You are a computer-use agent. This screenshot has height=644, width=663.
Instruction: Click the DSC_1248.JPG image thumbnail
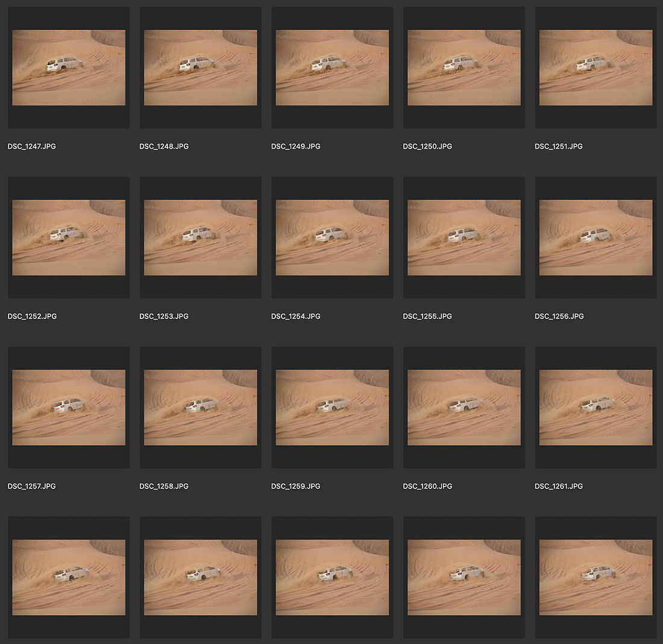pos(200,68)
